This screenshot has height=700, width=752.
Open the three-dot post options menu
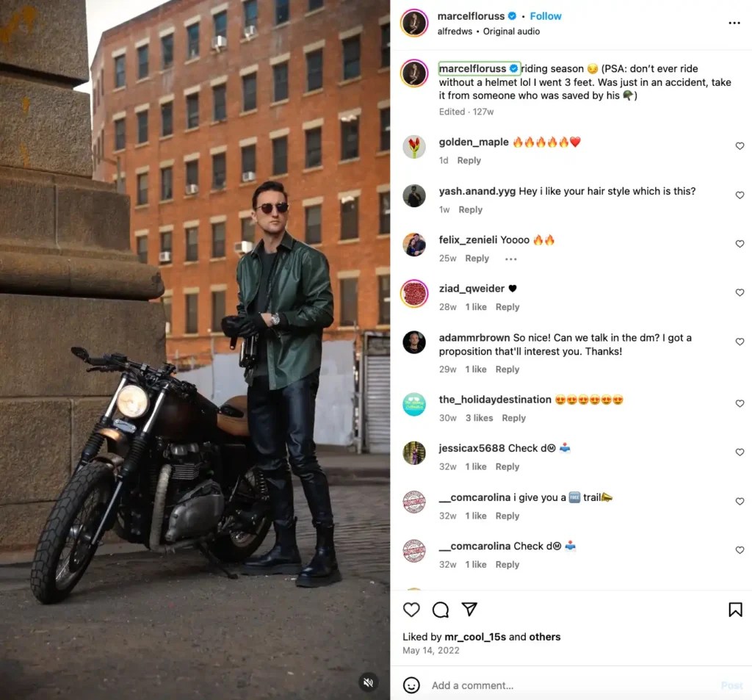coord(734,23)
